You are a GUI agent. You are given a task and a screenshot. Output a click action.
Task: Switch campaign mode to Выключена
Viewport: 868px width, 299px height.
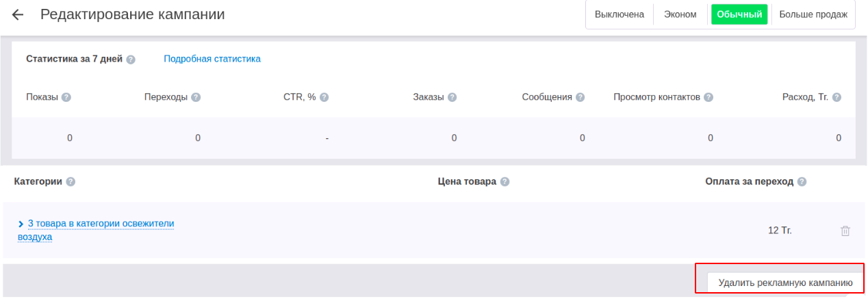[620, 14]
